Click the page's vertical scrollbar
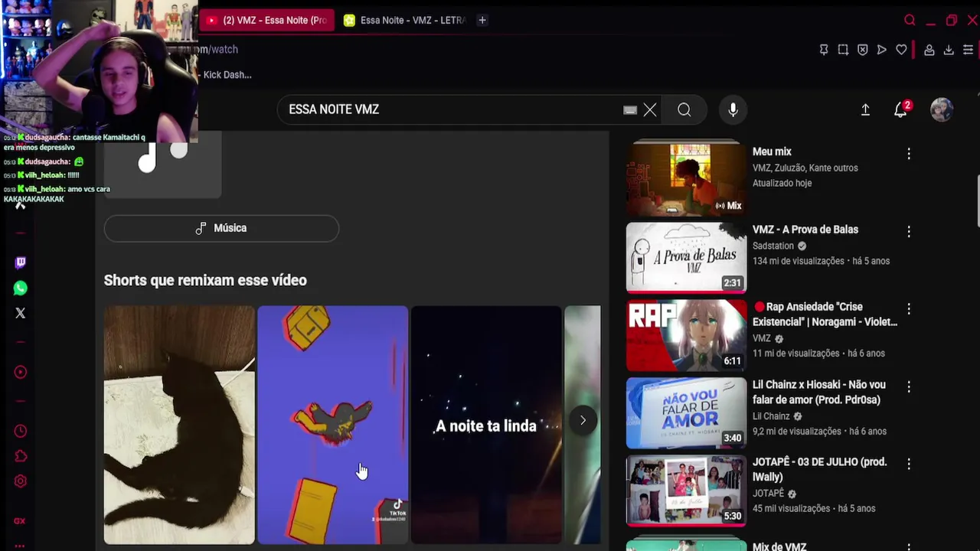The width and height of the screenshot is (980, 551). [977, 201]
